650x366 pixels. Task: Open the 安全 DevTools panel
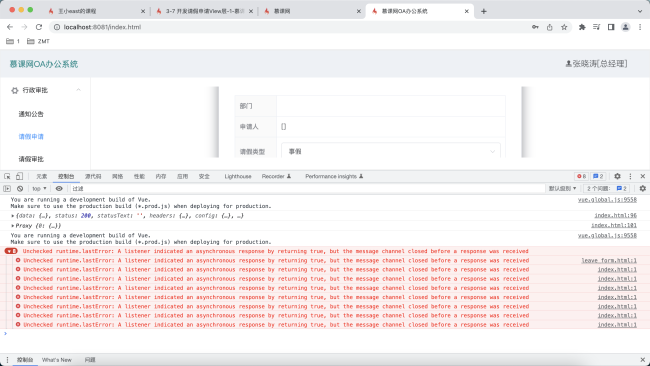204,176
